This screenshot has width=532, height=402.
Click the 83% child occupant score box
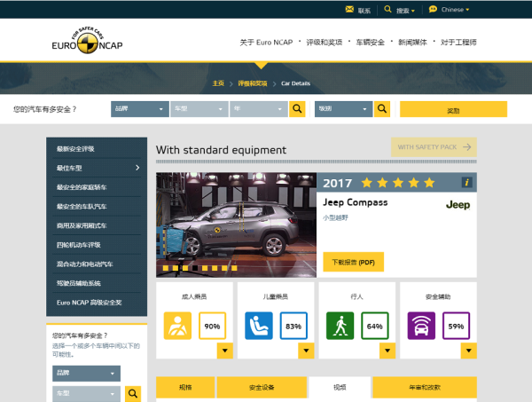(293, 326)
